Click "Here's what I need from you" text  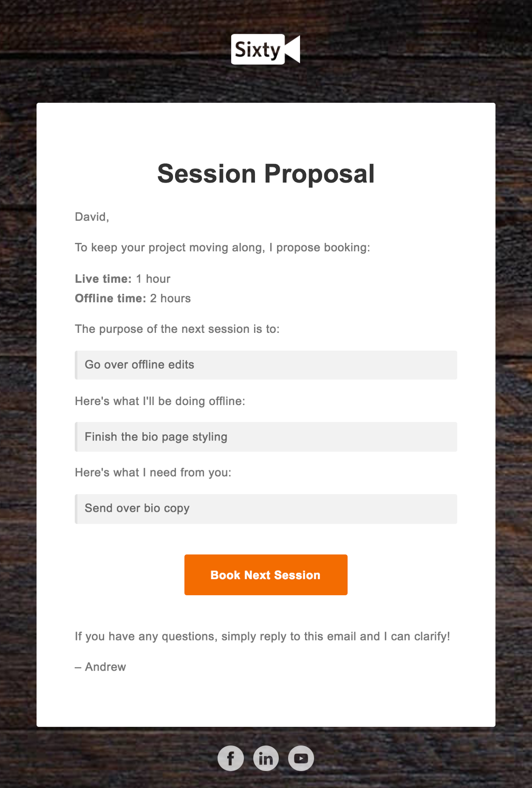coord(153,472)
